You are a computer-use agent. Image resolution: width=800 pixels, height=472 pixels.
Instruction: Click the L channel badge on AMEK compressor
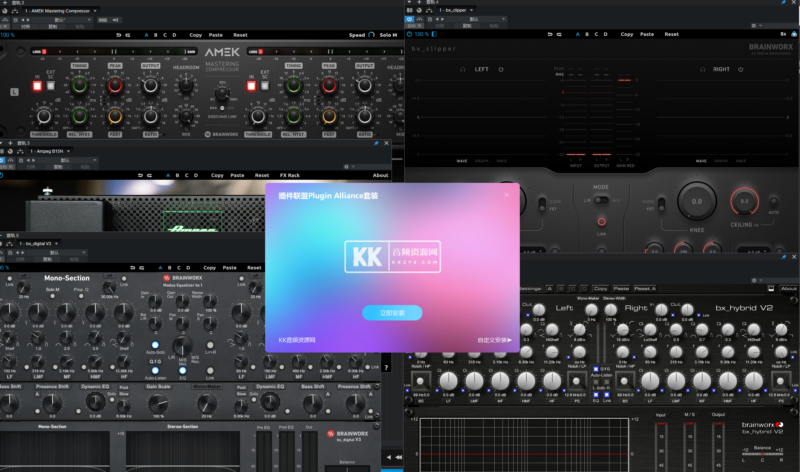(14, 92)
